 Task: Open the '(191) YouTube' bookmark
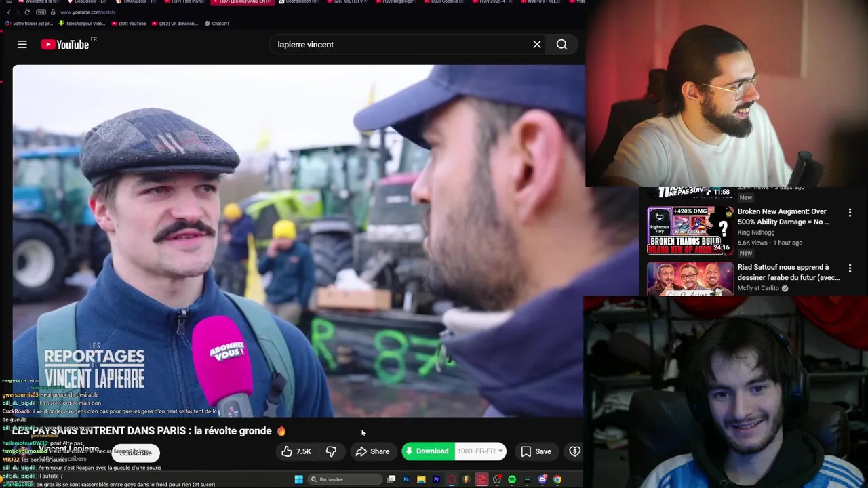pyautogui.click(x=129, y=23)
